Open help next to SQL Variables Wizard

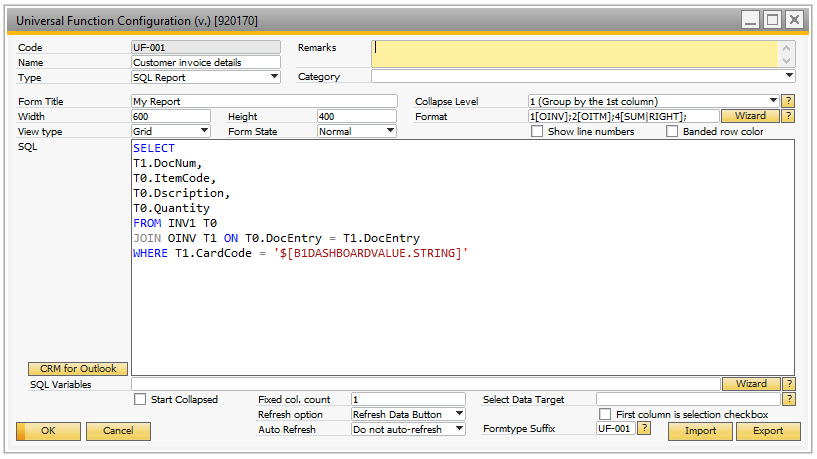point(789,384)
